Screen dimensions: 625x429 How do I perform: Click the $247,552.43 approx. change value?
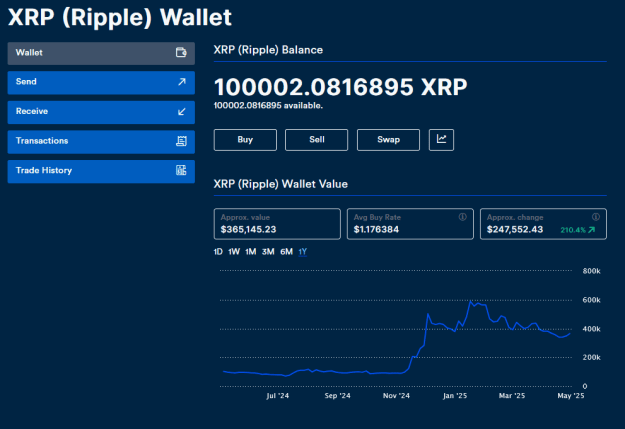coord(515,230)
